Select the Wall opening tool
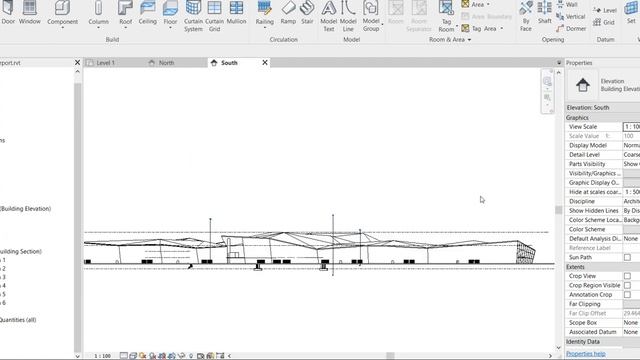 pos(567,4)
